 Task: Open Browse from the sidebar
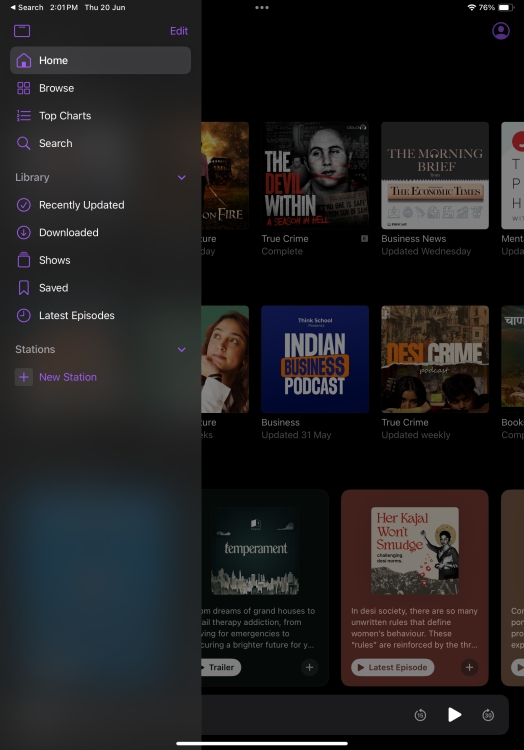[100, 88]
